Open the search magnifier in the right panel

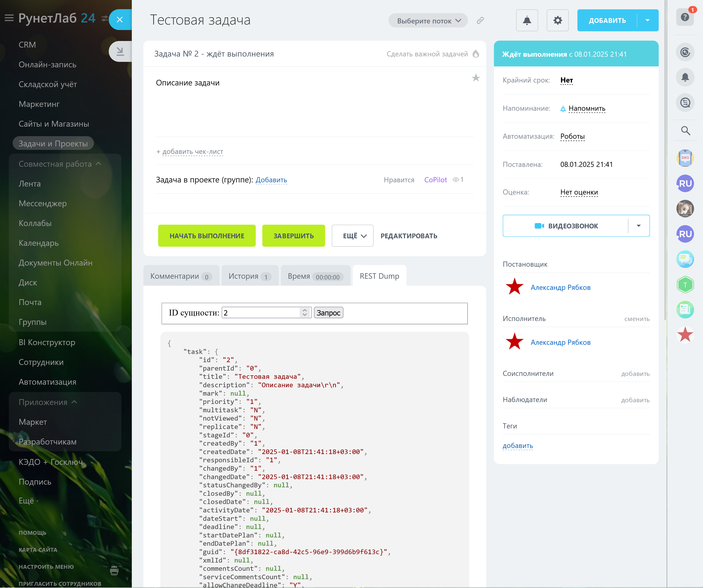click(685, 130)
